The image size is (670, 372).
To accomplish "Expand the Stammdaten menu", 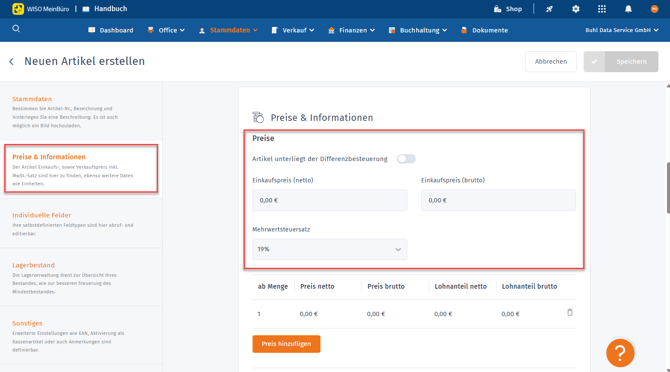I will click(x=228, y=30).
